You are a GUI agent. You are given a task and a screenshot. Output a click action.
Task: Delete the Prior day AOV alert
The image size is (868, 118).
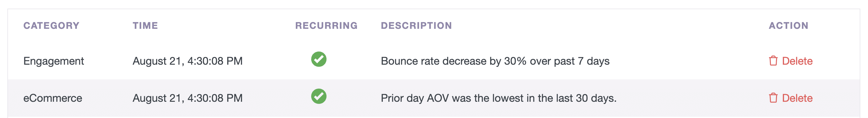pos(791,98)
